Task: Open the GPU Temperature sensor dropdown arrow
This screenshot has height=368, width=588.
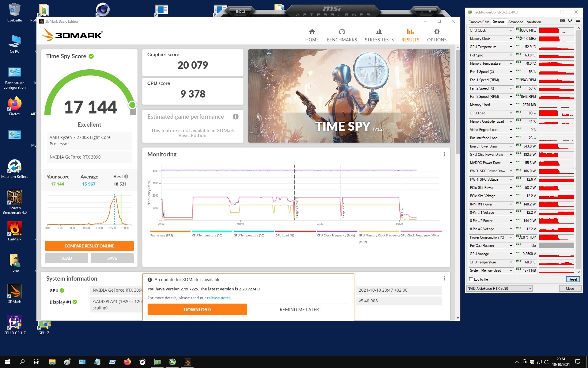Action: click(x=511, y=47)
